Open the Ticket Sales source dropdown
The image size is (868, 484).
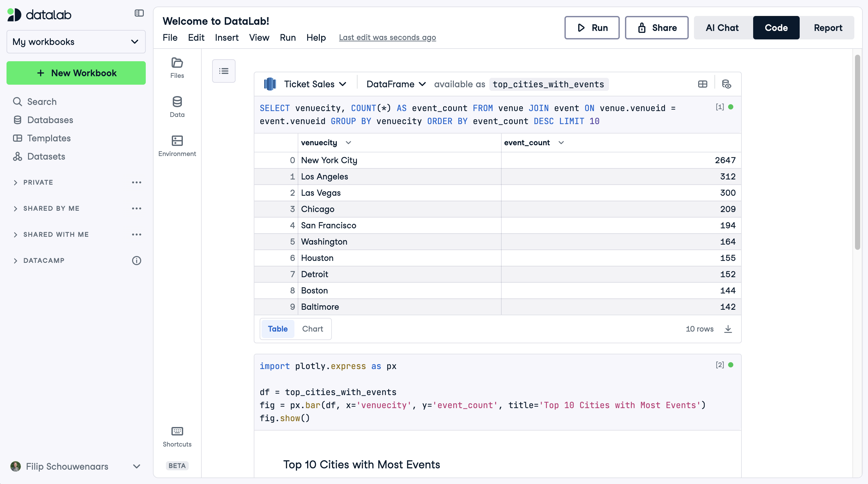(x=314, y=84)
